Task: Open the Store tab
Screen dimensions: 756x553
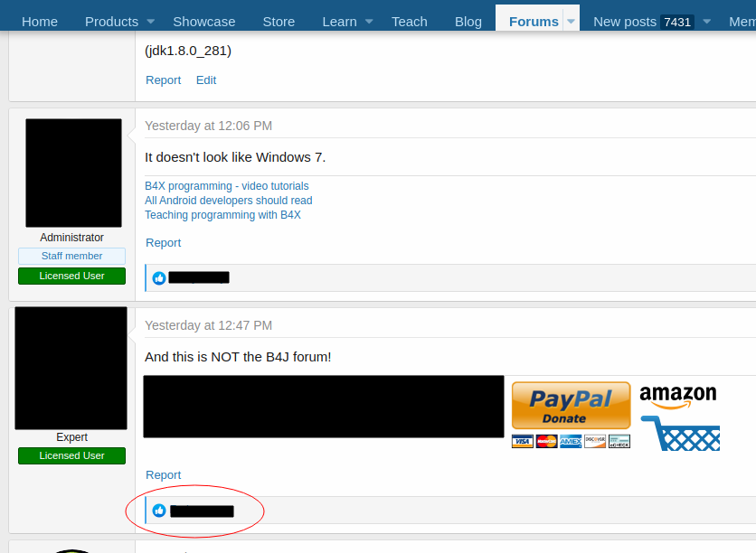Action: pyautogui.click(x=279, y=22)
